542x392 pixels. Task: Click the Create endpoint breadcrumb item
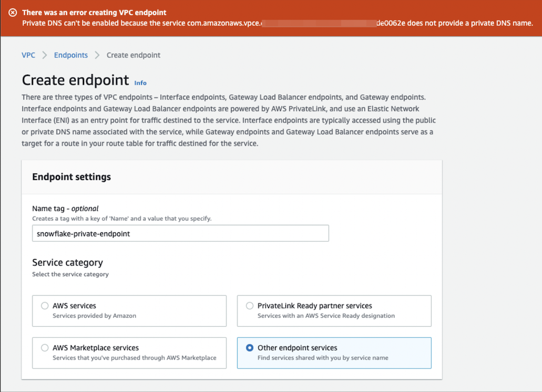[133, 55]
